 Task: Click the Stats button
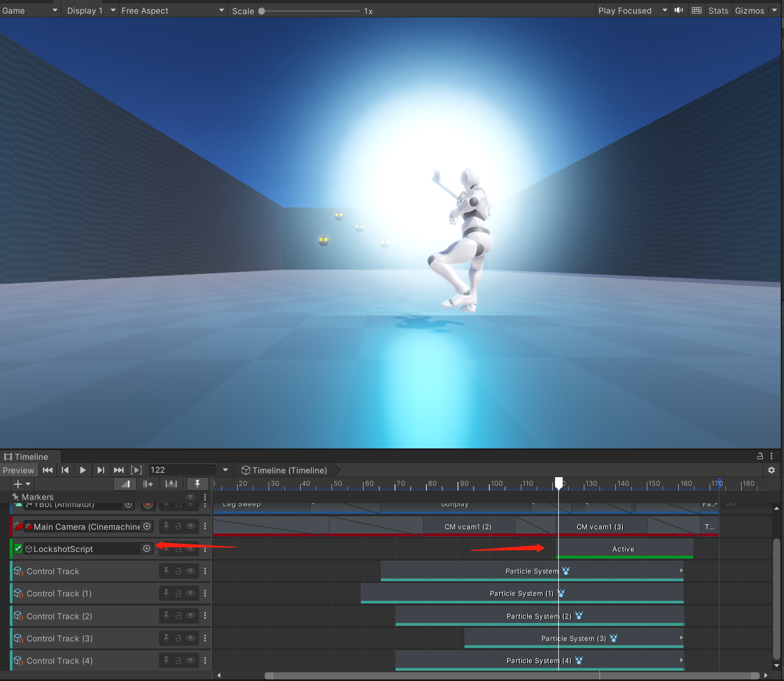(x=718, y=10)
